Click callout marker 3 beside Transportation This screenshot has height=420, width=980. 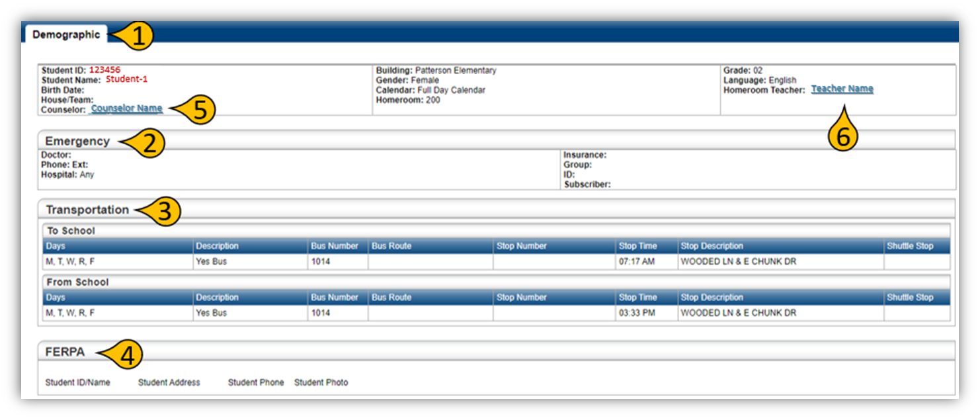click(165, 212)
